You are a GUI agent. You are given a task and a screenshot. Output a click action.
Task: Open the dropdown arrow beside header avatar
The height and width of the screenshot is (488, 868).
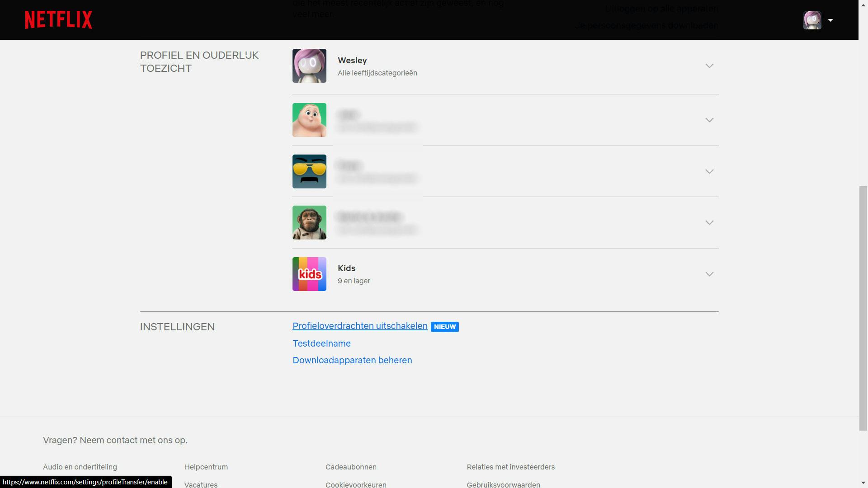pyautogui.click(x=830, y=20)
